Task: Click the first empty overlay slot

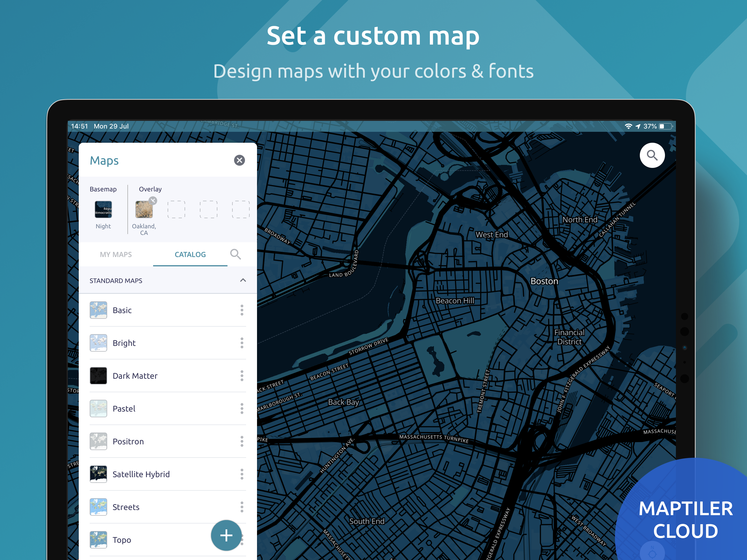Action: click(x=176, y=209)
